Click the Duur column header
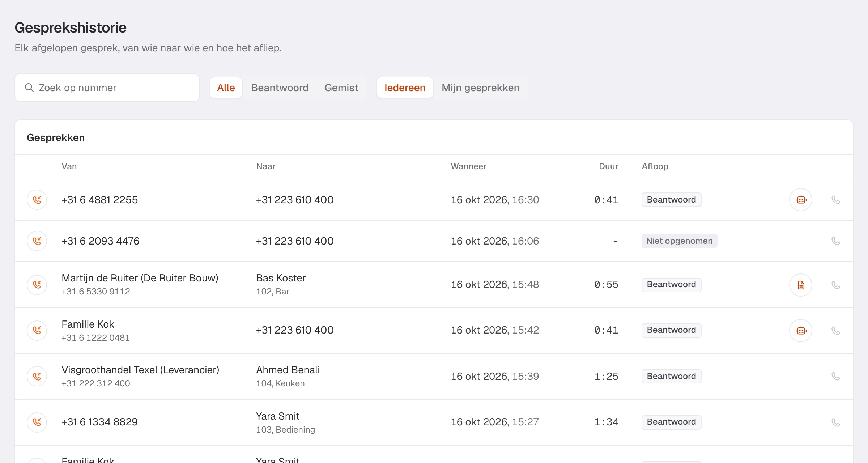The width and height of the screenshot is (868, 463). click(608, 166)
